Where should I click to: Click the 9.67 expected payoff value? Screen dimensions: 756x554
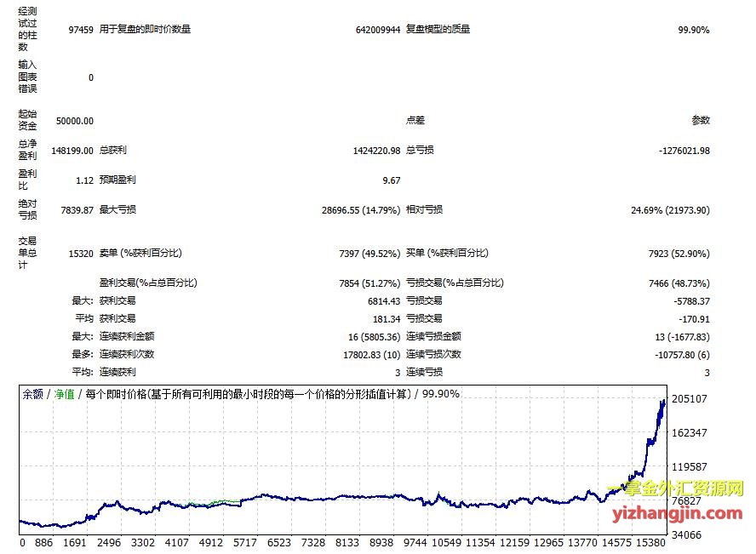tap(391, 180)
